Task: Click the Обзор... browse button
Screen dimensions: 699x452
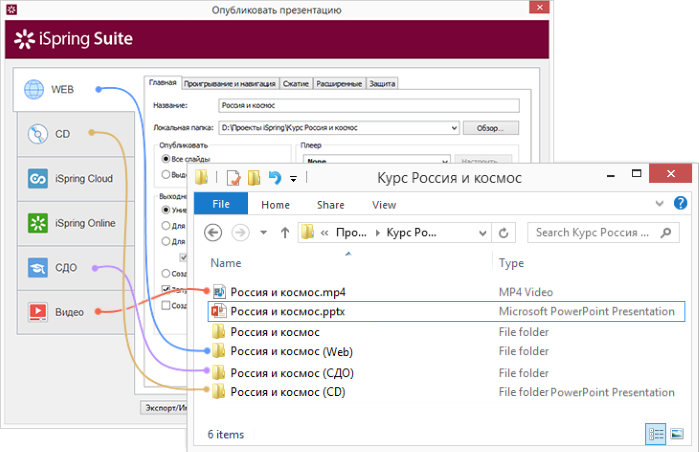Action: [x=490, y=128]
